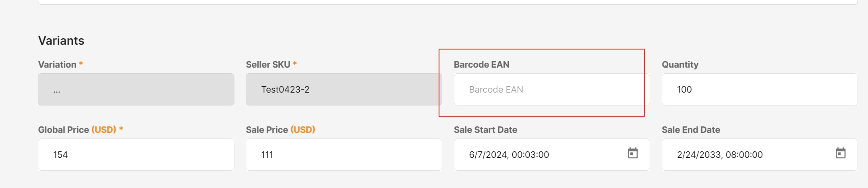The width and height of the screenshot is (868, 188).
Task: Select the Seller SKU label text
Action: coord(268,64)
